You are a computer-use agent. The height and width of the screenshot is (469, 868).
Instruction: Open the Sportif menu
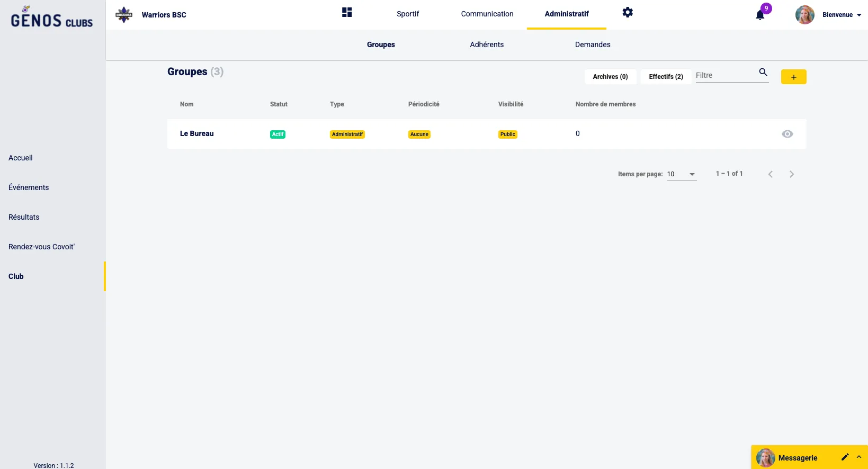tap(407, 14)
